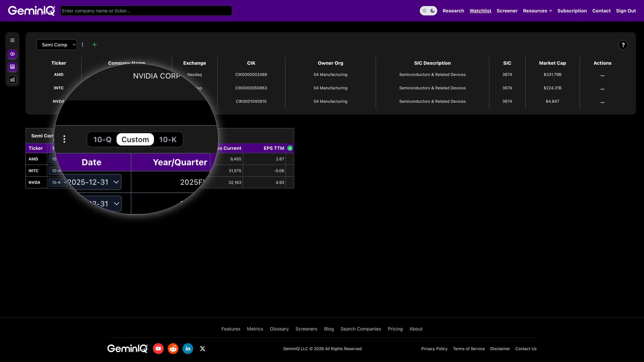Open the Terms of Service link
Screen dimensions: 644x362
469,349
